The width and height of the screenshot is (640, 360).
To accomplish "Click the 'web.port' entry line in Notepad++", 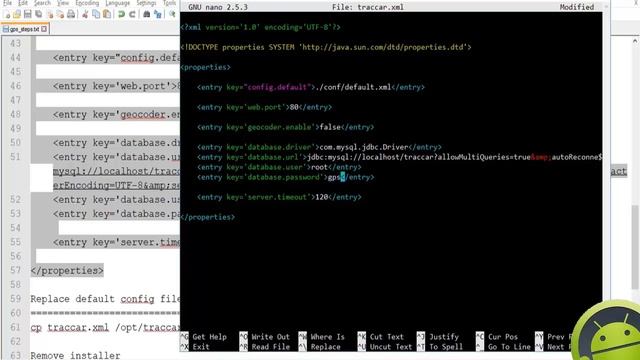I will click(x=116, y=86).
